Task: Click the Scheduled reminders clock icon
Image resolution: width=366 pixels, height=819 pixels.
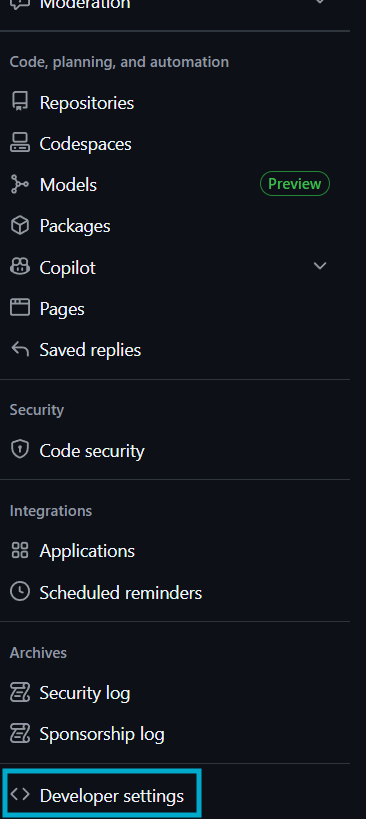Action: click(x=20, y=592)
